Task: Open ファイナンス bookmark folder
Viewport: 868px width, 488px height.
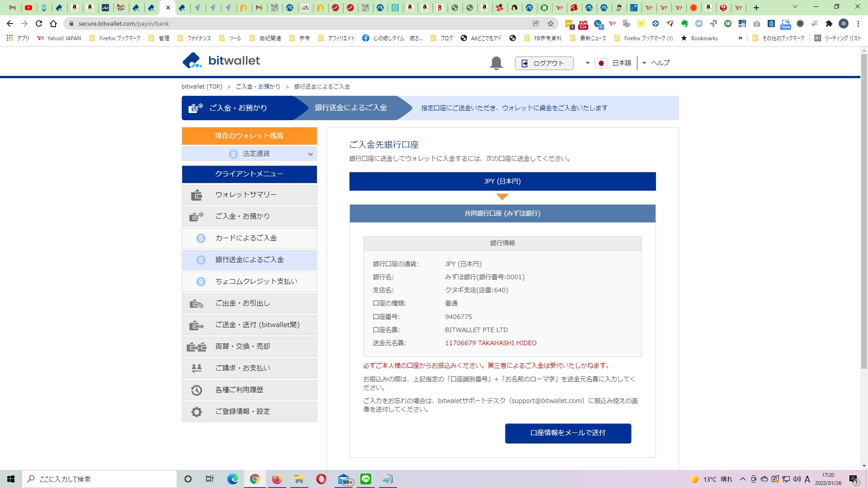Action: 194,38
